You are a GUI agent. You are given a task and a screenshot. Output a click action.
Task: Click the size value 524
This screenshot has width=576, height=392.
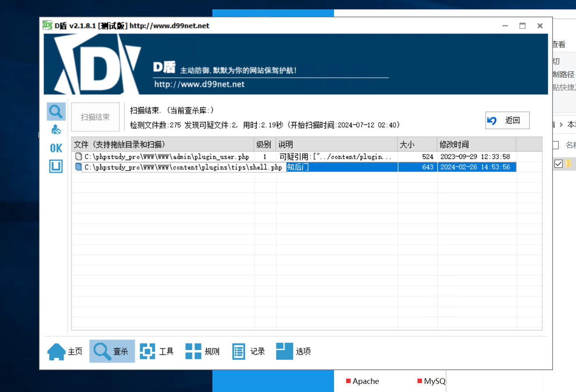point(428,156)
